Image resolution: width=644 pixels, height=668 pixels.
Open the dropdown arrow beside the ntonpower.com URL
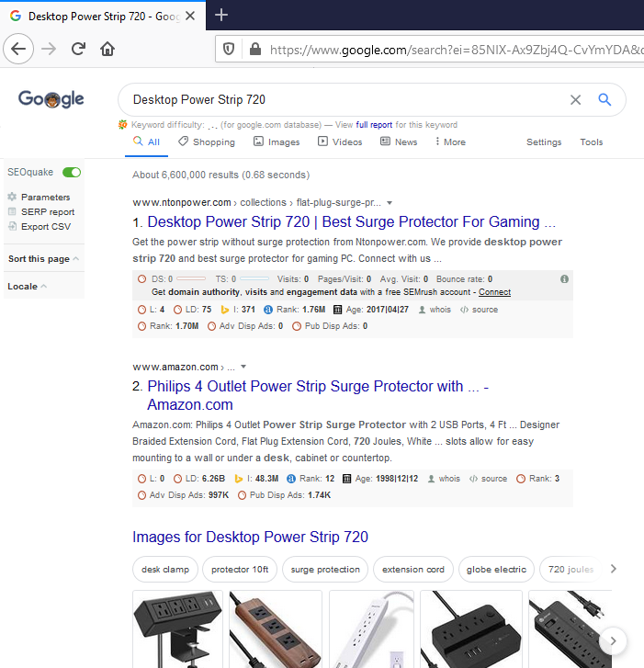pos(390,203)
